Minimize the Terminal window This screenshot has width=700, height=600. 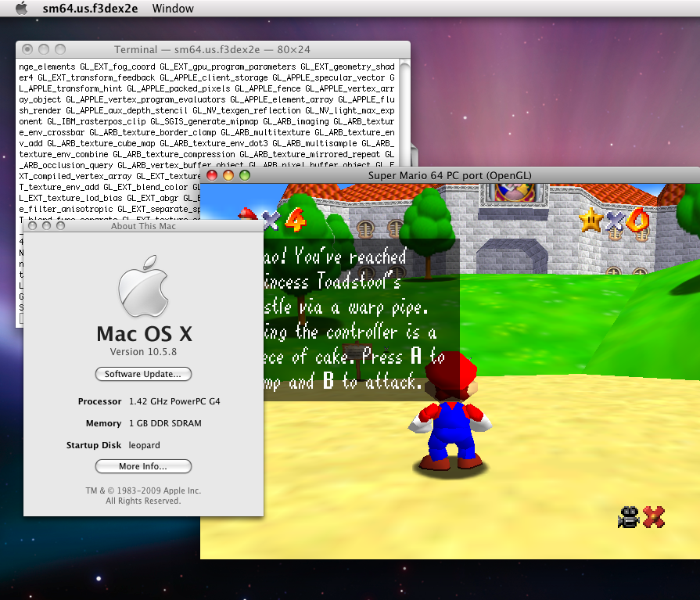click(44, 49)
